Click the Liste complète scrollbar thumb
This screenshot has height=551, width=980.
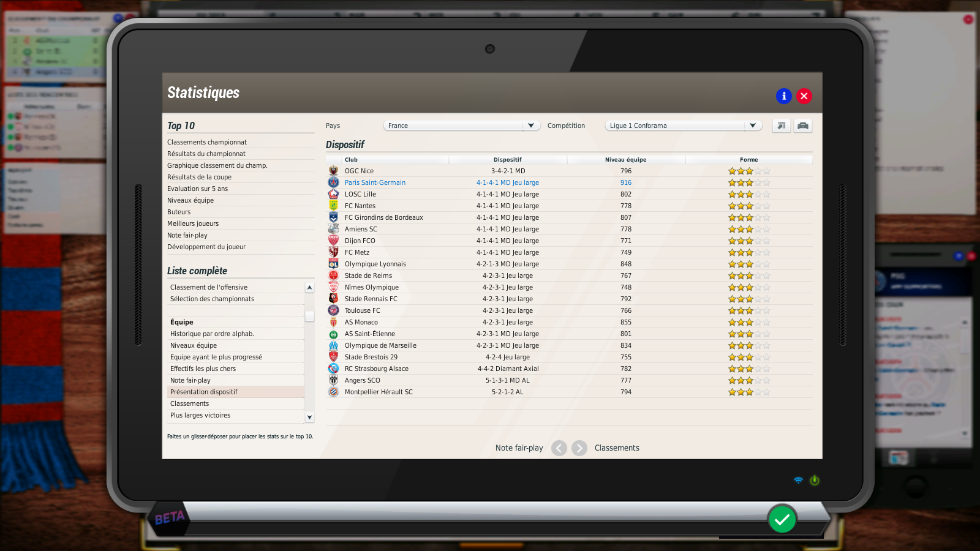pos(309,316)
